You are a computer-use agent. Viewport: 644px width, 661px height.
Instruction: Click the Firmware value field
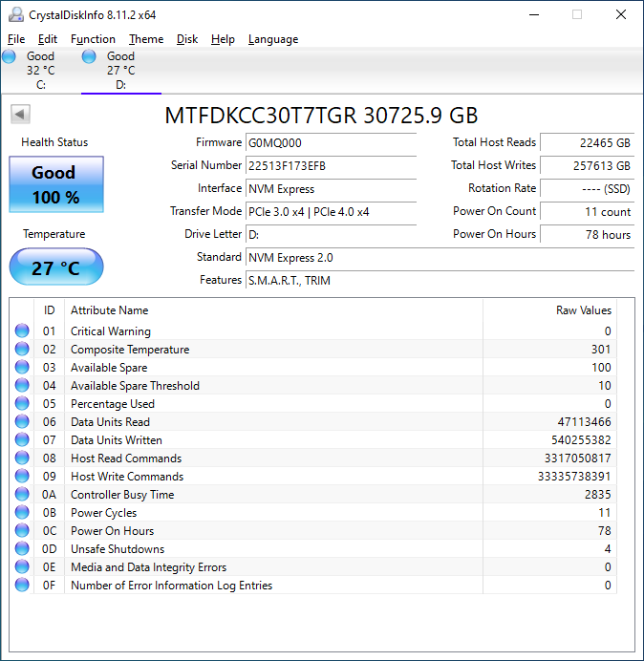click(x=331, y=142)
